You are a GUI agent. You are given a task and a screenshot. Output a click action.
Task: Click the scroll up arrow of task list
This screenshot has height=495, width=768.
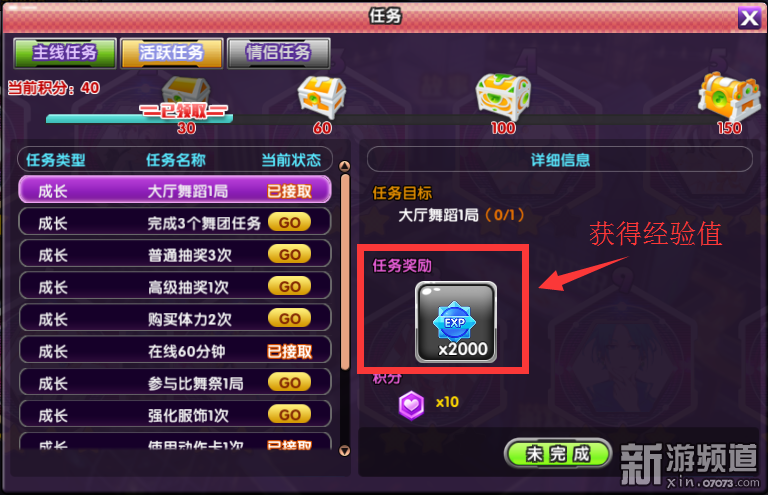(x=345, y=166)
